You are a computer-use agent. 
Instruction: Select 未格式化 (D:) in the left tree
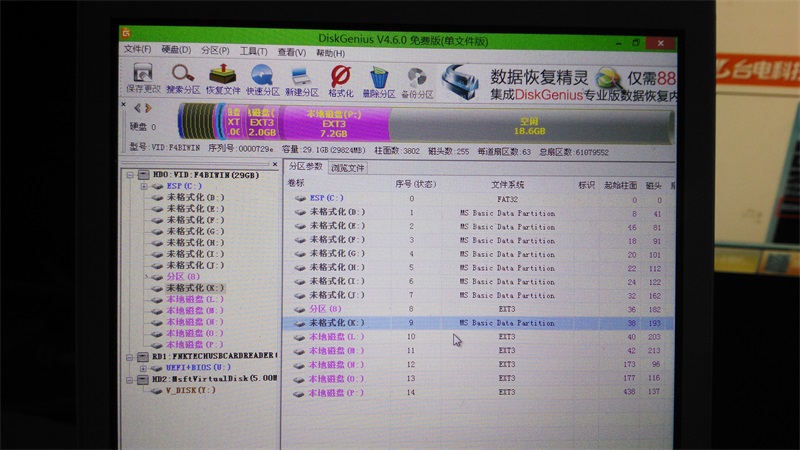[195, 197]
